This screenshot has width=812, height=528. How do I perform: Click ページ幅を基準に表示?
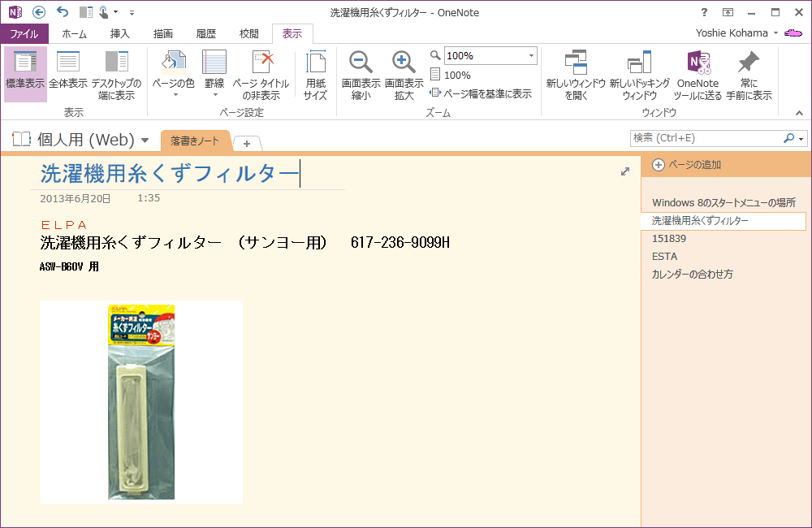481,93
